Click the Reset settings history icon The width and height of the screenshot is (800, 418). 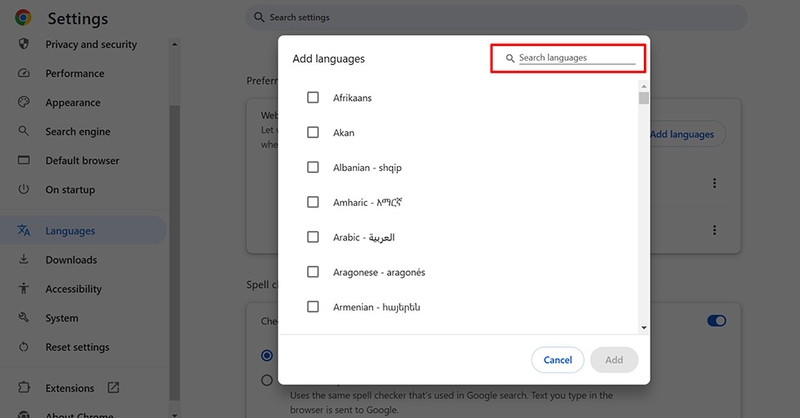click(x=23, y=347)
